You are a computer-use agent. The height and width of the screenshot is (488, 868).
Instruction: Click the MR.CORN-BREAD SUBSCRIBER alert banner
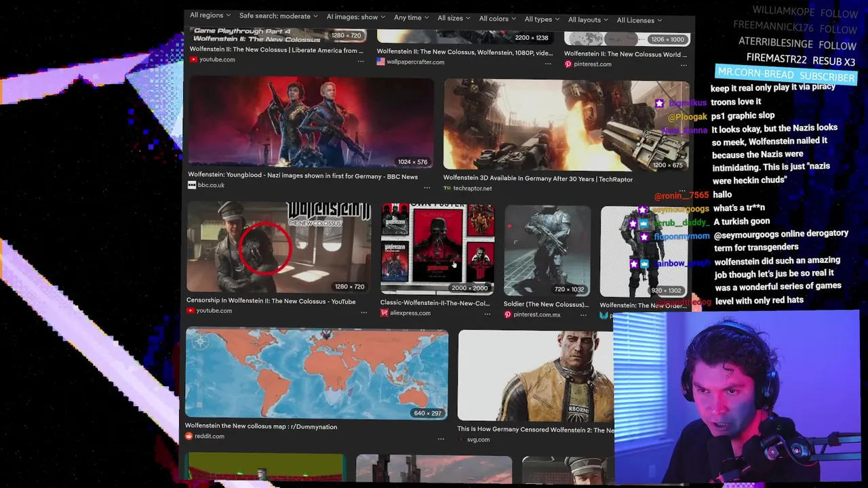pyautogui.click(x=787, y=75)
